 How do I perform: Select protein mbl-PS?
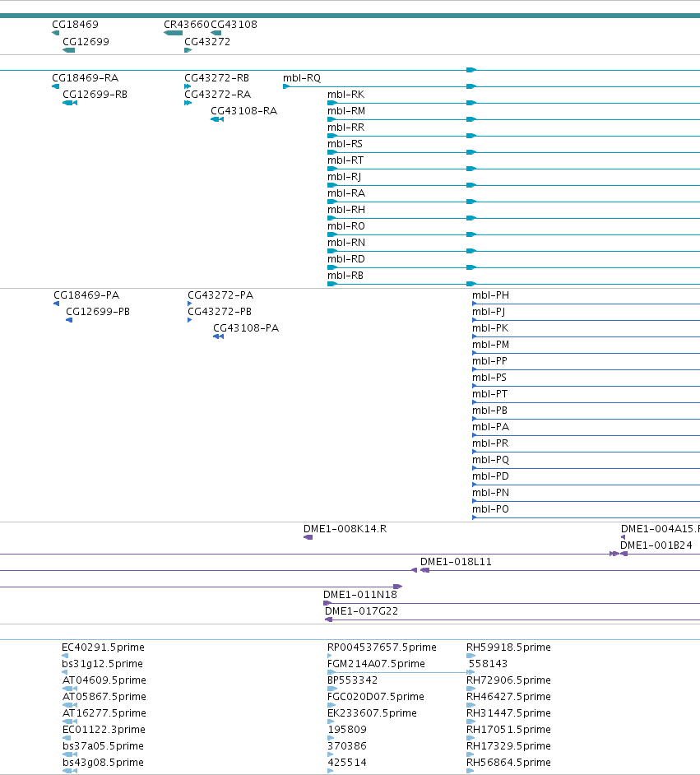tap(489, 377)
